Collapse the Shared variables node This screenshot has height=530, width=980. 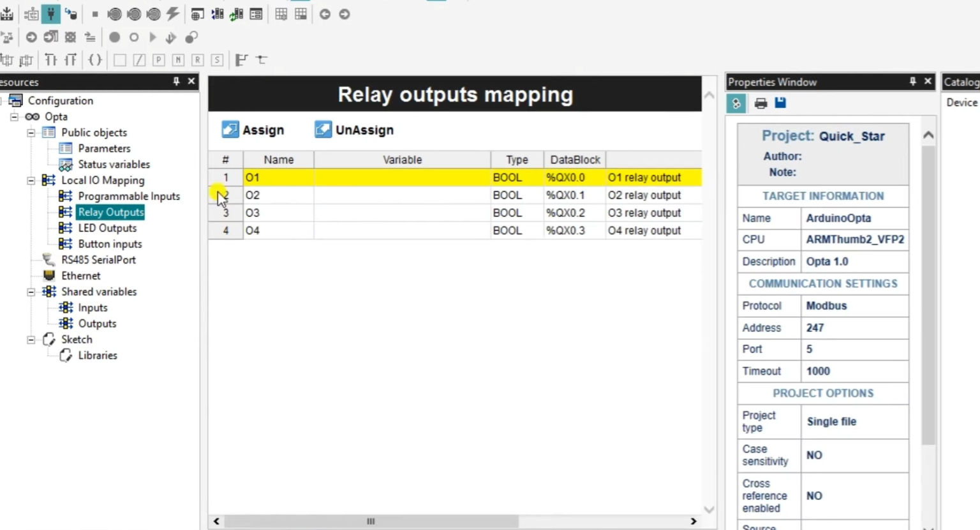point(31,291)
